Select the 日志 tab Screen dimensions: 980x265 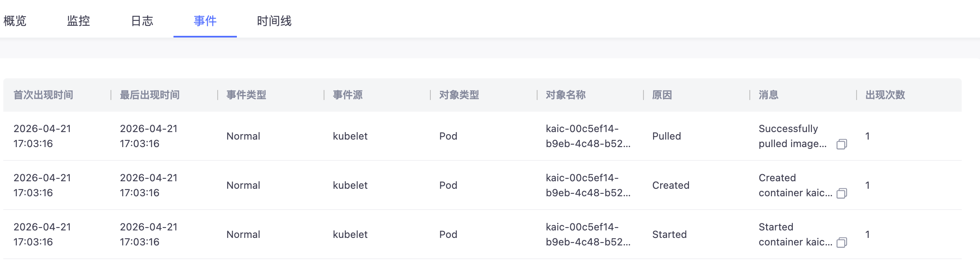coord(142,21)
